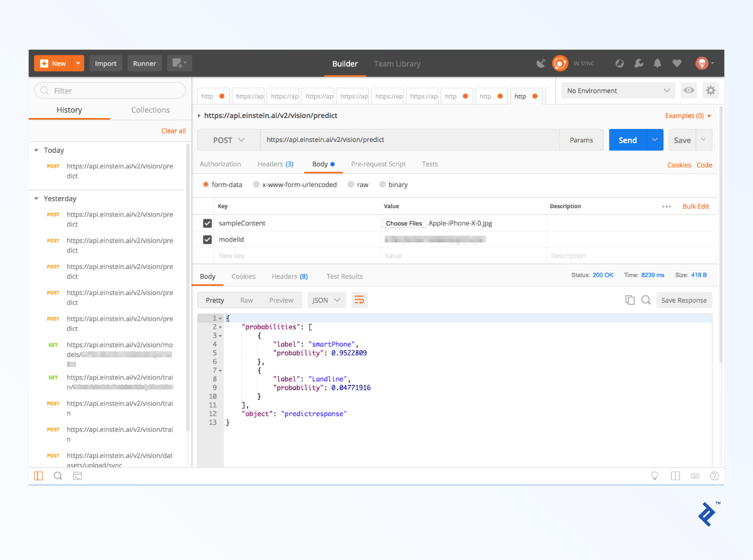Search the response using magnifier icon
The height and width of the screenshot is (560, 753).
[646, 300]
